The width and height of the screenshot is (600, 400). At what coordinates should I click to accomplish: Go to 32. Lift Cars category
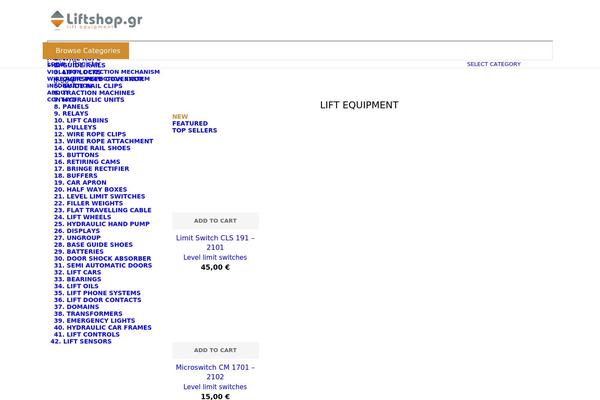click(78, 272)
